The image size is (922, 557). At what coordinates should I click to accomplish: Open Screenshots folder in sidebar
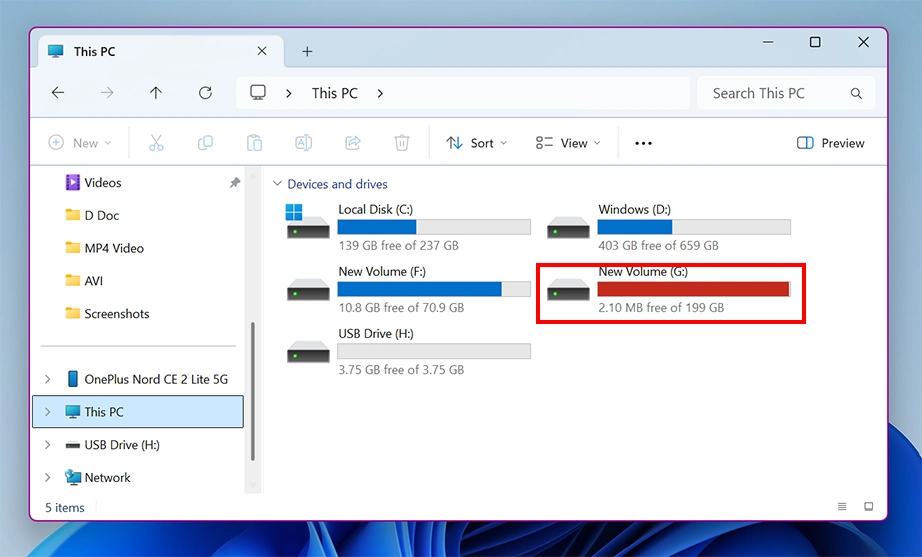click(x=116, y=313)
